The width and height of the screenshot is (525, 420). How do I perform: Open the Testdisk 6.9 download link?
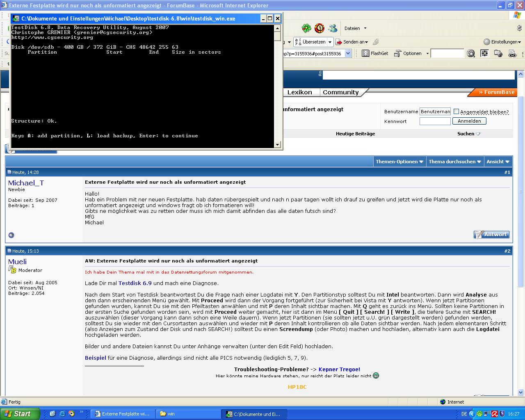tap(135, 283)
